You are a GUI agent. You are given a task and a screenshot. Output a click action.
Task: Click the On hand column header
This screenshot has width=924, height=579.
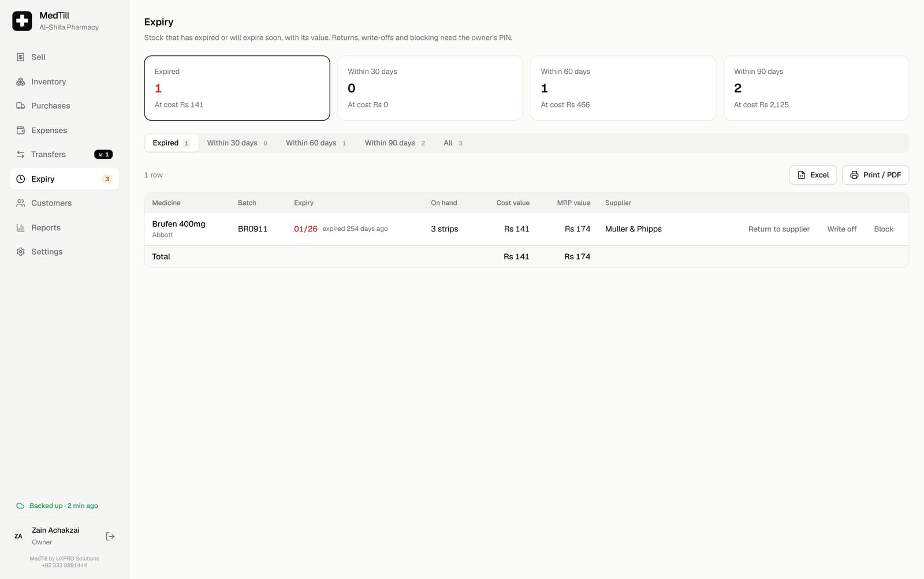(444, 203)
